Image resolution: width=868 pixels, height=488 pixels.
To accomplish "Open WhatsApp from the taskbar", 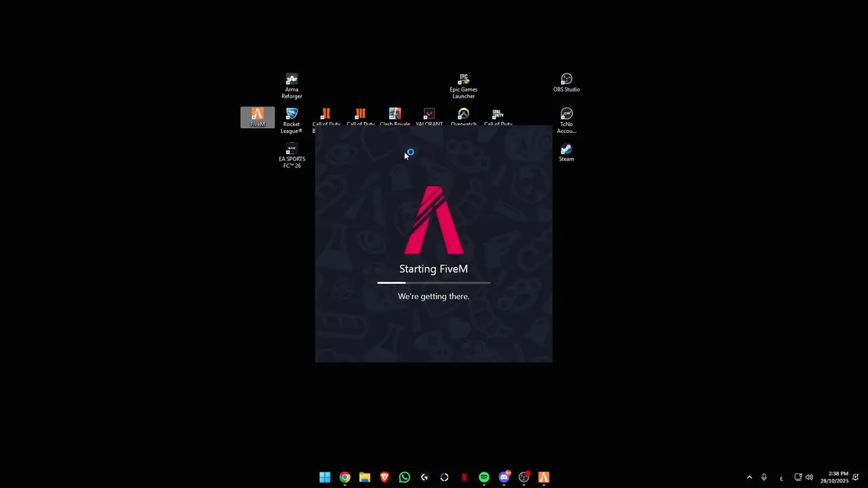I will coord(404,477).
